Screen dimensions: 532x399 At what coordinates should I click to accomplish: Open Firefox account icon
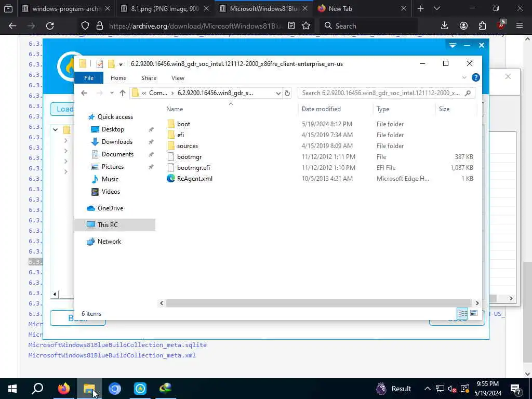pos(463,26)
